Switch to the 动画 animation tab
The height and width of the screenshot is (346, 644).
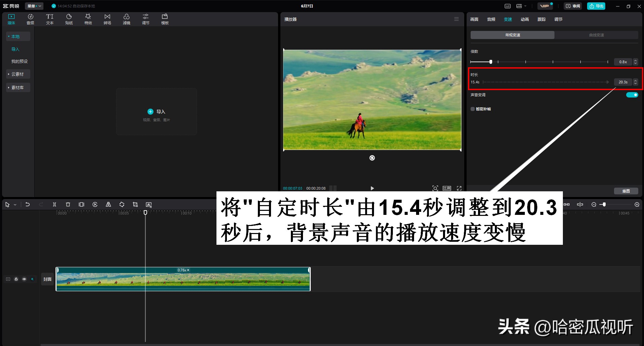(524, 19)
